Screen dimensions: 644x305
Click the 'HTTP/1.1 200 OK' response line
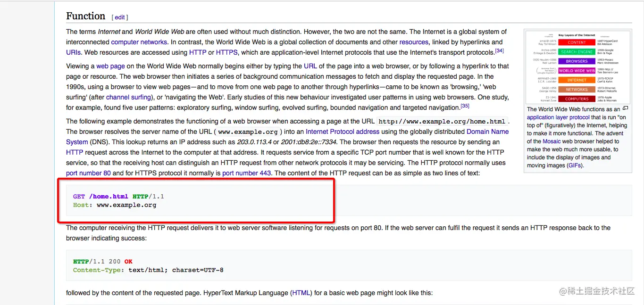[103, 261]
